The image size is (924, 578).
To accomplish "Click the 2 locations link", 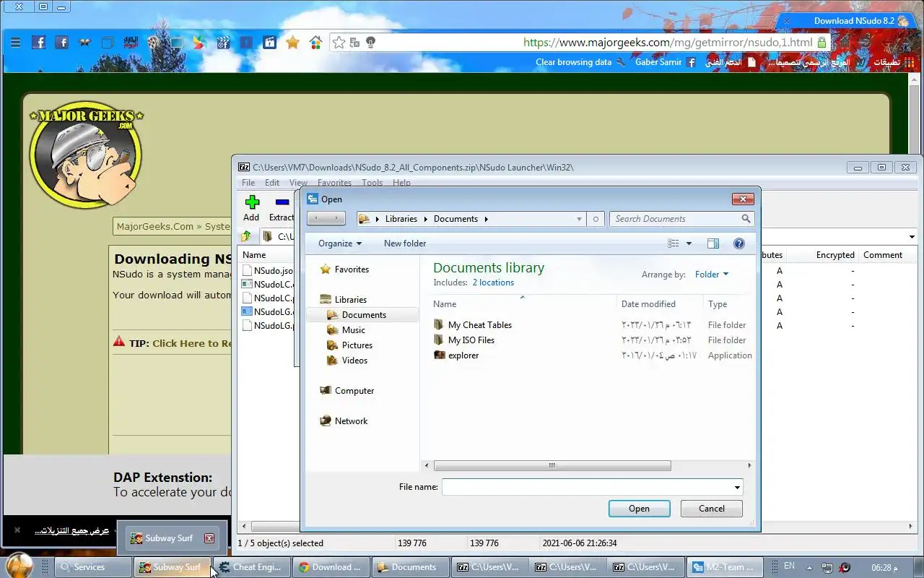I will point(493,282).
